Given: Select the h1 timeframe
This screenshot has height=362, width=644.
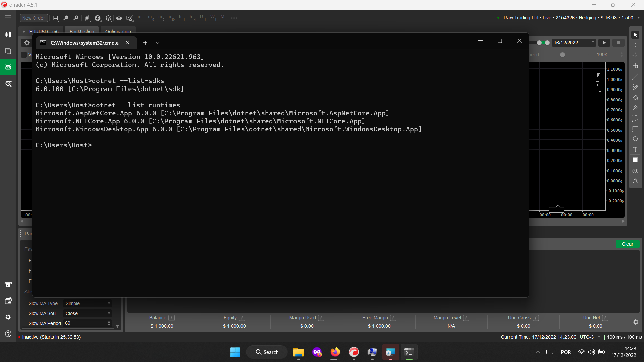Looking at the screenshot, I should coord(181,17).
